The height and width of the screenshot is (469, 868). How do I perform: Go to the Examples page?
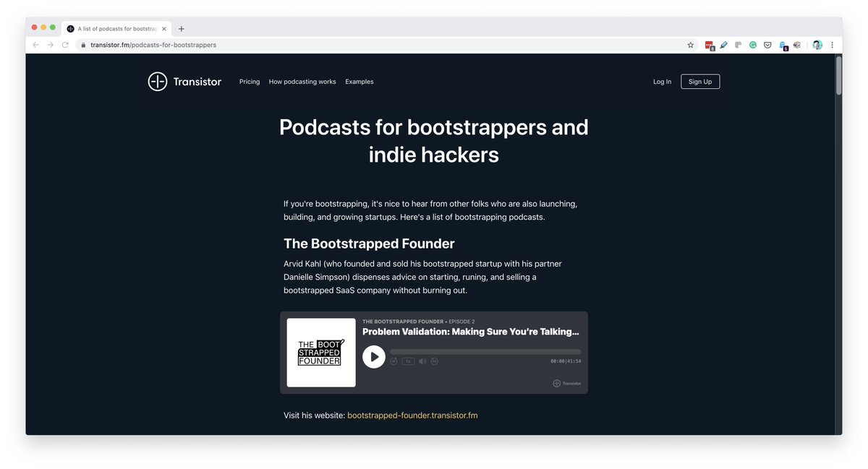click(x=359, y=82)
